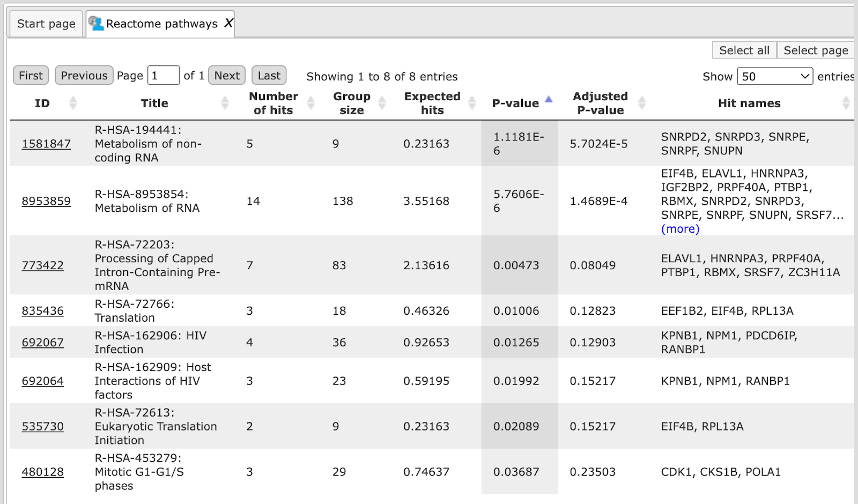Click the Select page button
Image resolution: width=858 pixels, height=504 pixels.
point(816,50)
